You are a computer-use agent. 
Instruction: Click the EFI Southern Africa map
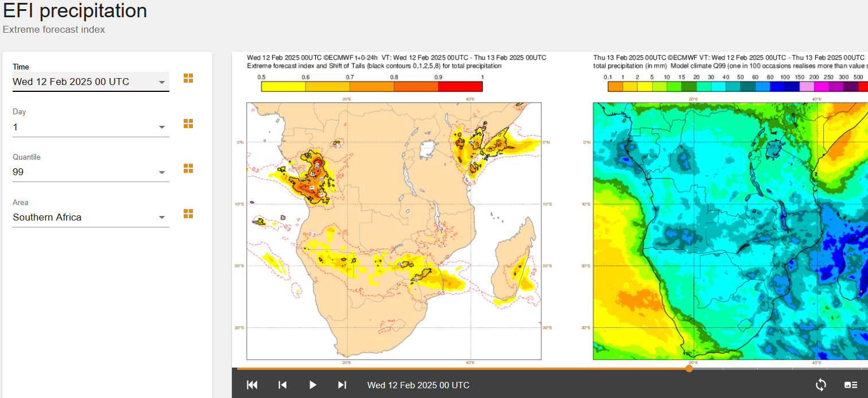point(394,231)
